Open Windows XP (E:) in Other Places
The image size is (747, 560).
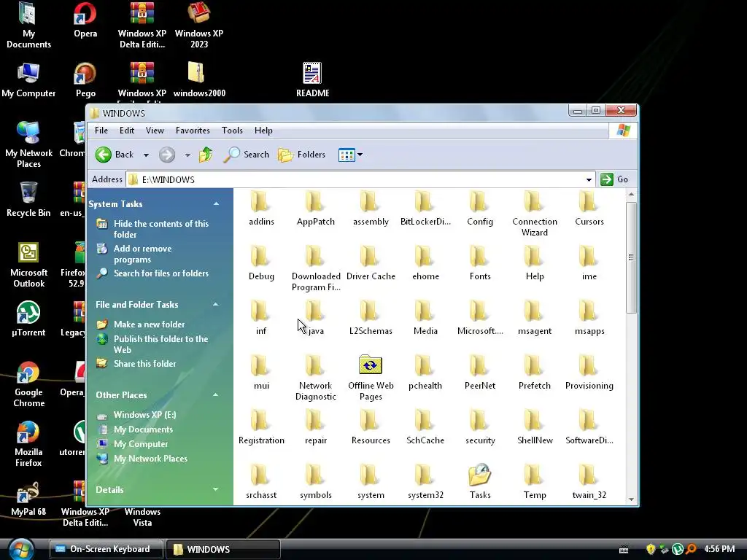click(x=145, y=415)
